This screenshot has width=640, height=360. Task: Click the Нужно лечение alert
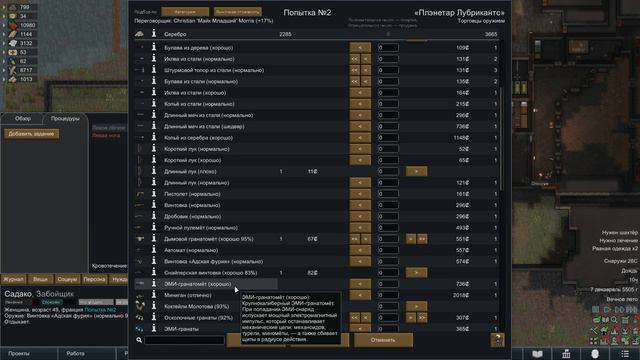[618, 240]
